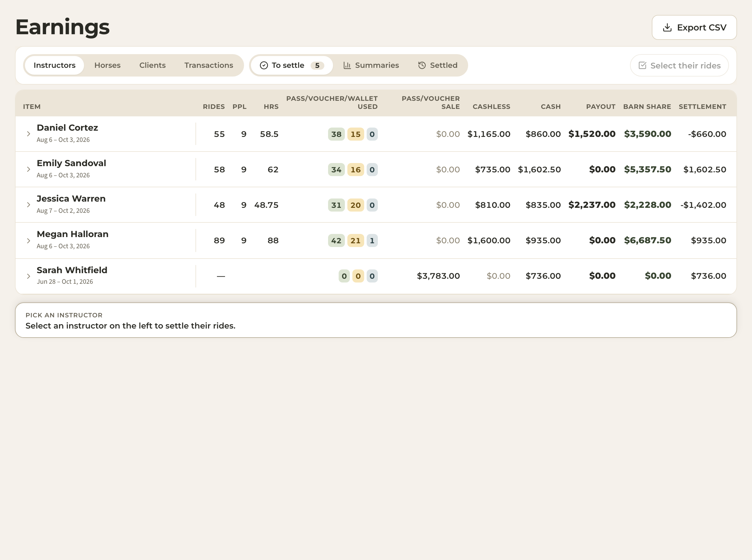
Task: Select the Megan Halloran instructor name
Action: (x=73, y=234)
